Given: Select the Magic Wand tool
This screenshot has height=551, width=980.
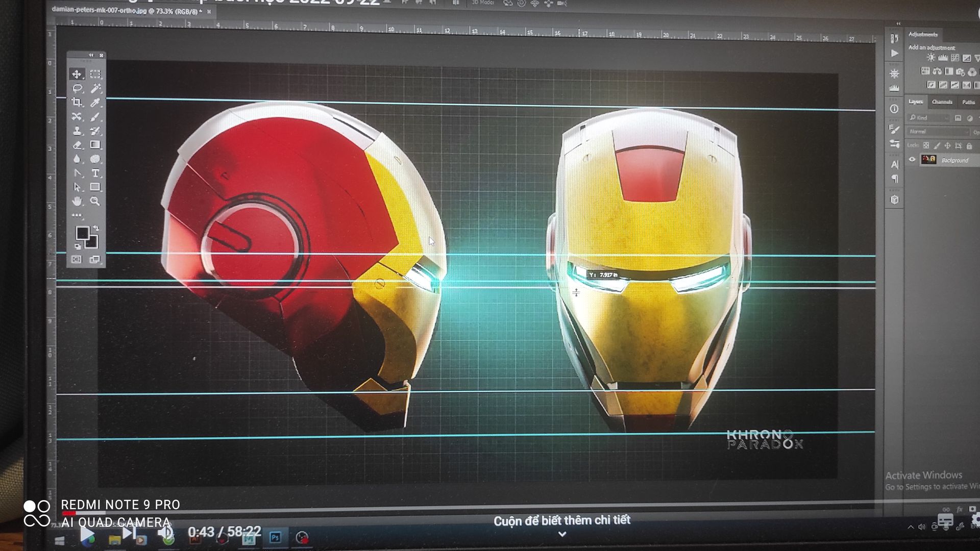Looking at the screenshot, I should (95, 88).
